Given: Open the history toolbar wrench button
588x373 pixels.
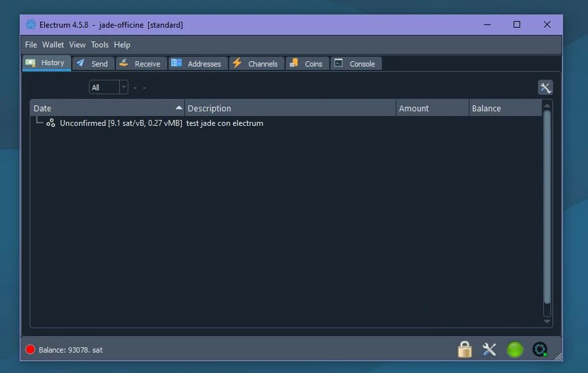Looking at the screenshot, I should tap(545, 88).
